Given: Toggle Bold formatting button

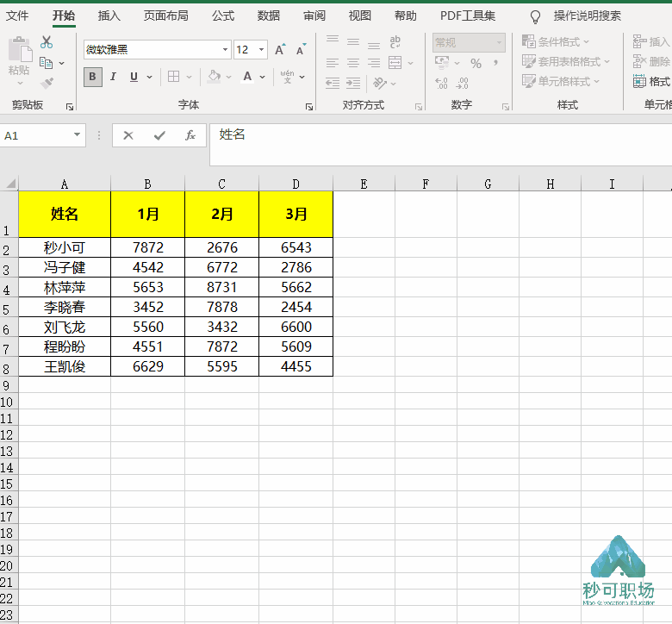Looking at the screenshot, I should click(x=92, y=77).
